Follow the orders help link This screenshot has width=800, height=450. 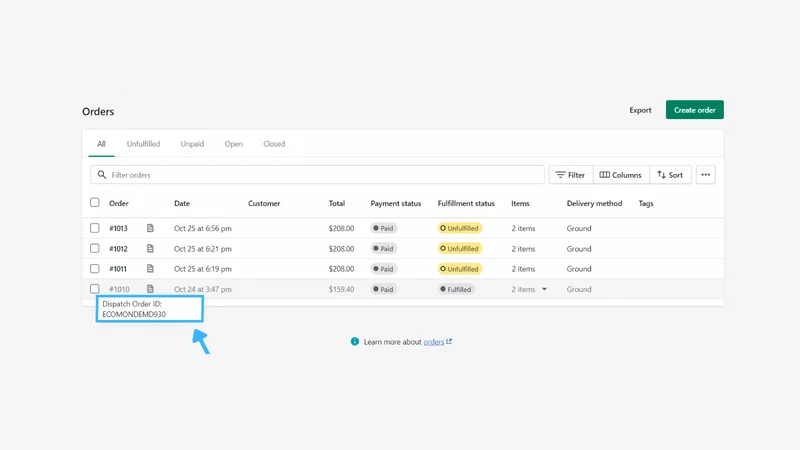pos(434,342)
